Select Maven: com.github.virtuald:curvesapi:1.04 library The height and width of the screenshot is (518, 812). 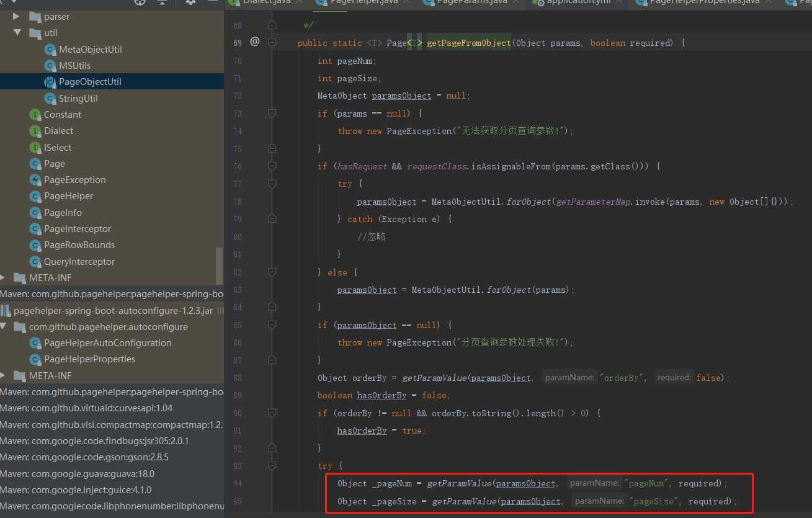(x=86, y=408)
